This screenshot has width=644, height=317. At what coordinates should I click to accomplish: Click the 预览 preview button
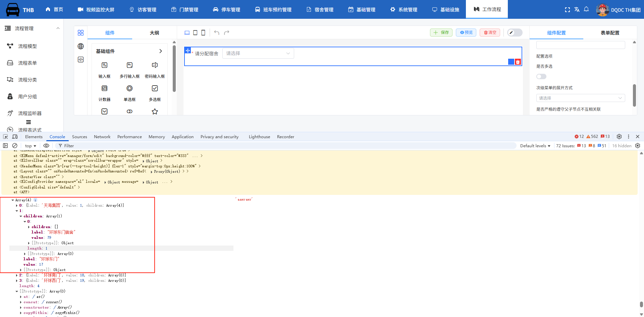pyautogui.click(x=466, y=33)
